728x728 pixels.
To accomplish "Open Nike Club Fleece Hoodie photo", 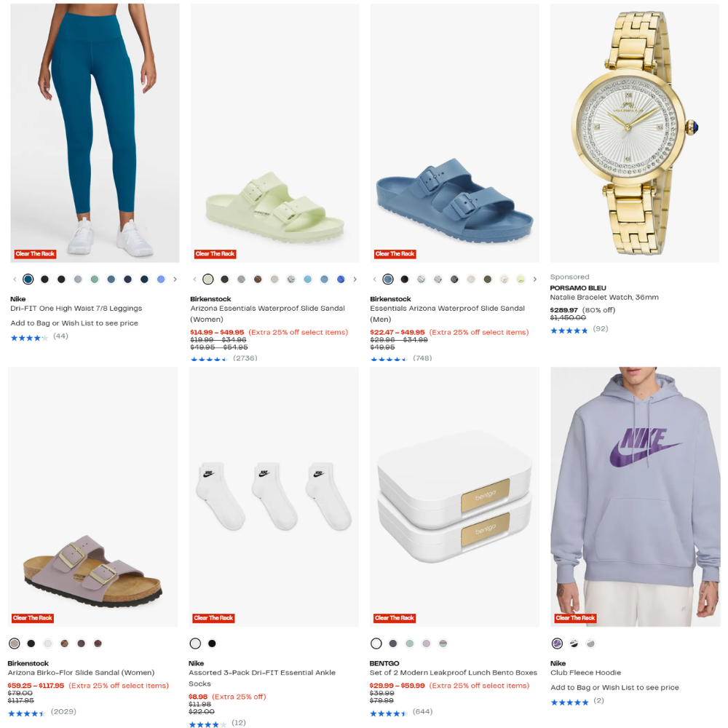I will pos(635,496).
